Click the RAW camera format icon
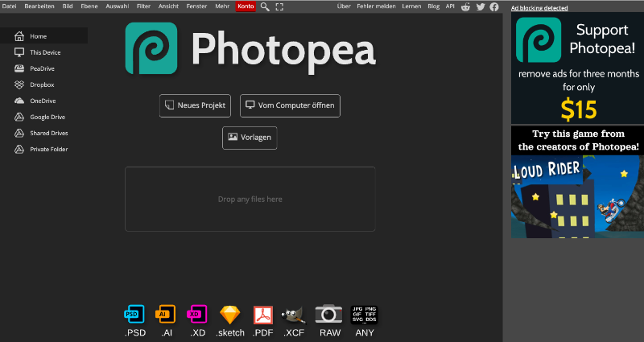The width and height of the screenshot is (644, 342). coord(328,314)
